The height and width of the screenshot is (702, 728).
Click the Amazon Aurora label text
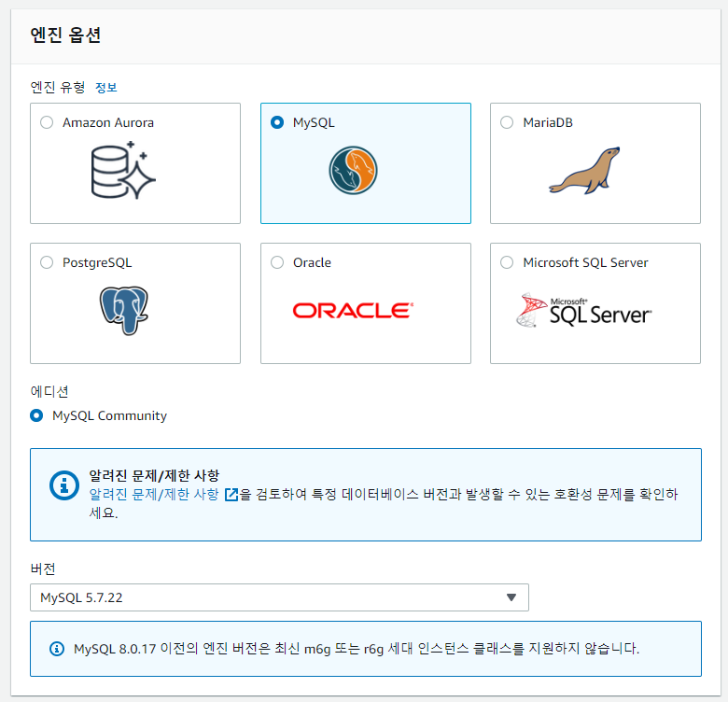(x=108, y=122)
